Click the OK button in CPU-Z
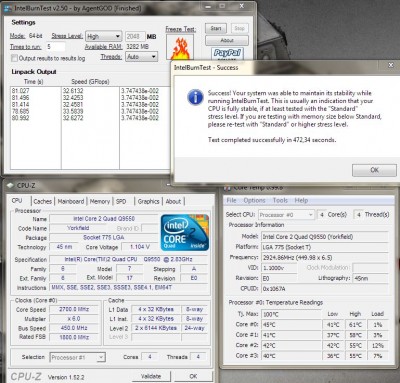The image size is (400, 383). pyautogui.click(x=193, y=376)
